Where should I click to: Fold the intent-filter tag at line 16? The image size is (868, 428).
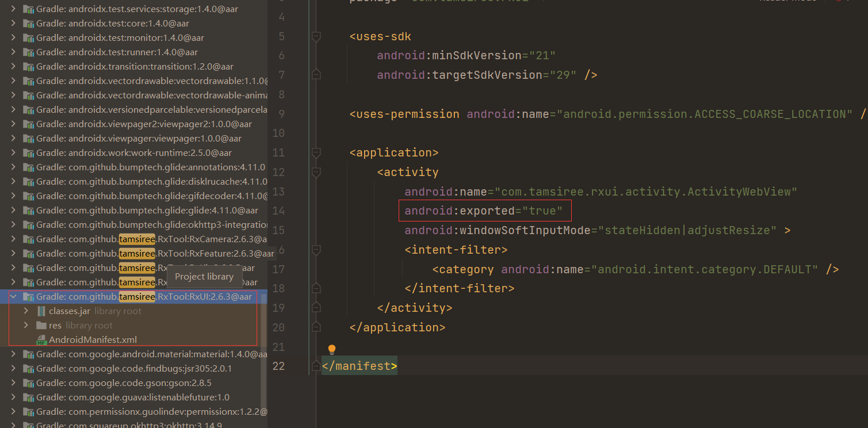(316, 250)
